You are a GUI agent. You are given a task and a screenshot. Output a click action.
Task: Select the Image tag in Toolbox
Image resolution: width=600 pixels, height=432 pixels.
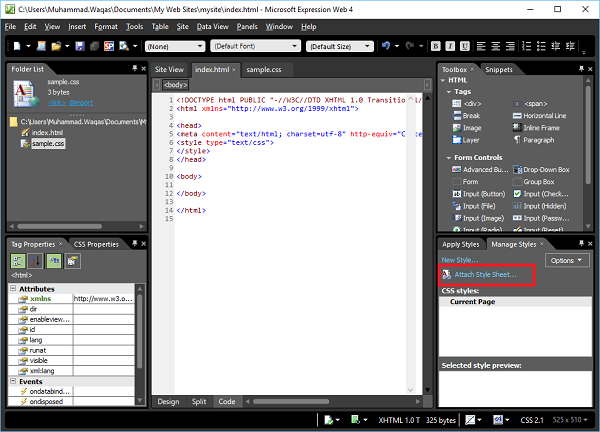[471, 127]
